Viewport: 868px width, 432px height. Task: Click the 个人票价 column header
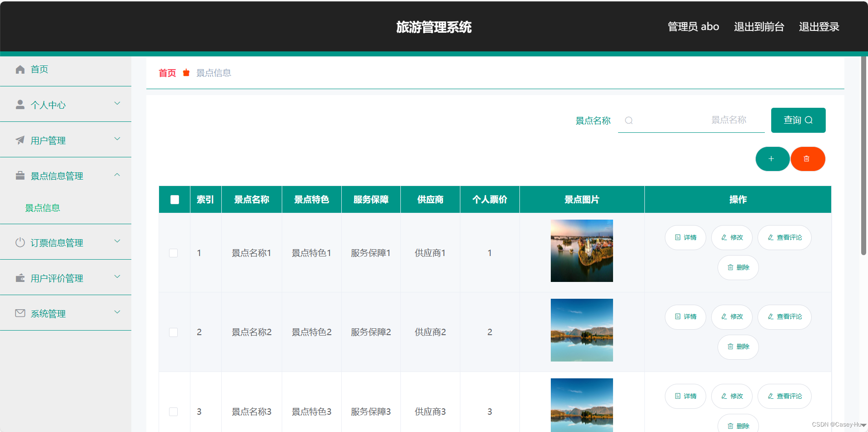(490, 200)
